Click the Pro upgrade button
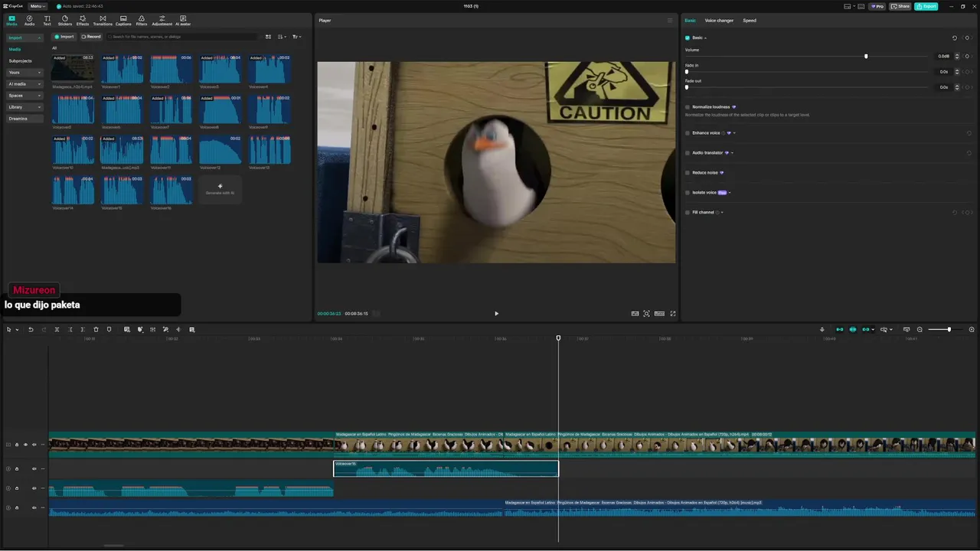This screenshot has height=551, width=980. pos(877,6)
